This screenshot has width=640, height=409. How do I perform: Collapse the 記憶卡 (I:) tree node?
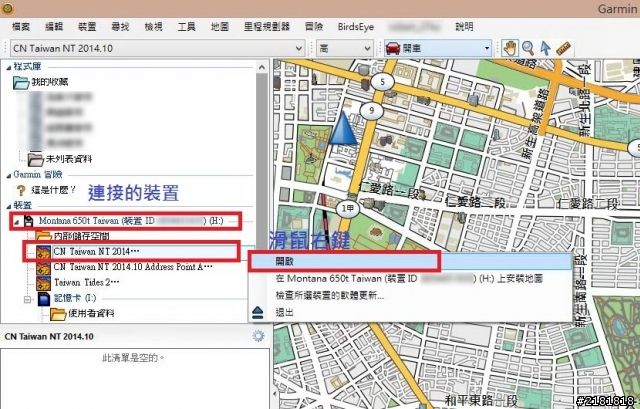point(27,299)
